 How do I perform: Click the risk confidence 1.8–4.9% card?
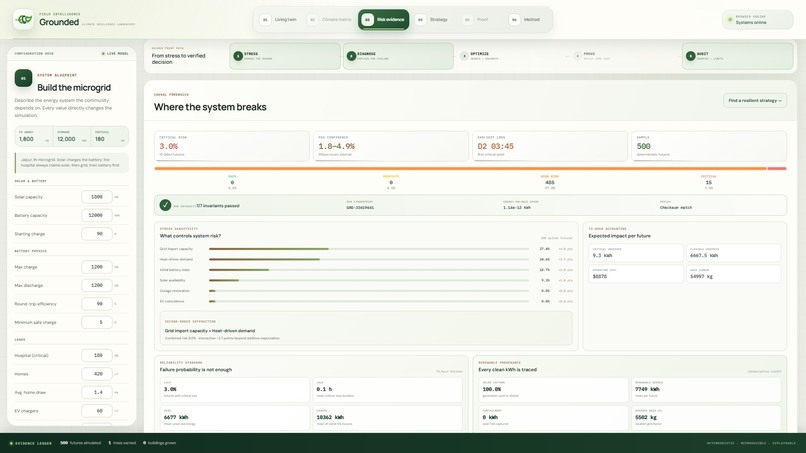click(391, 146)
